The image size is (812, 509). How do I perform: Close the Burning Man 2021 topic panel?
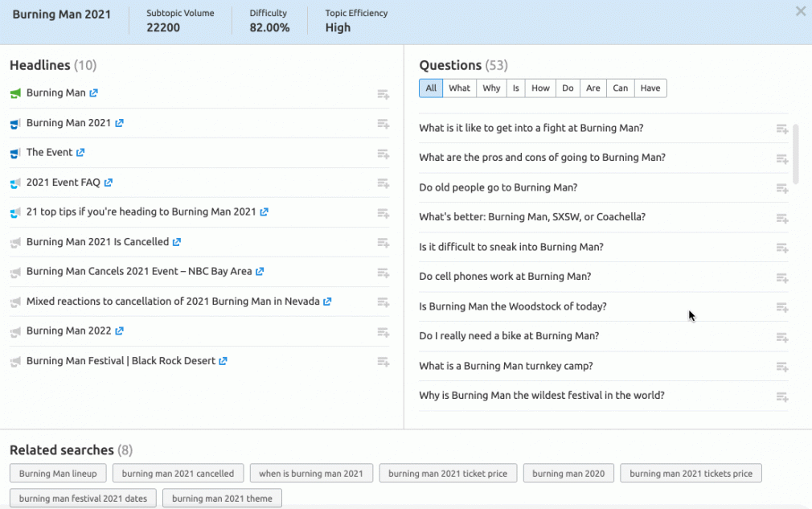801,11
